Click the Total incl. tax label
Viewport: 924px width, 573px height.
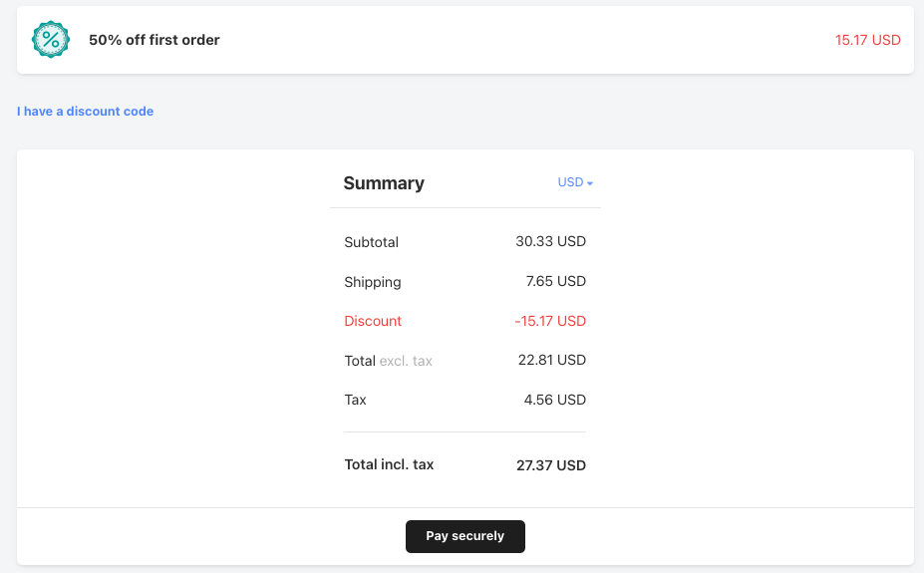tap(389, 464)
